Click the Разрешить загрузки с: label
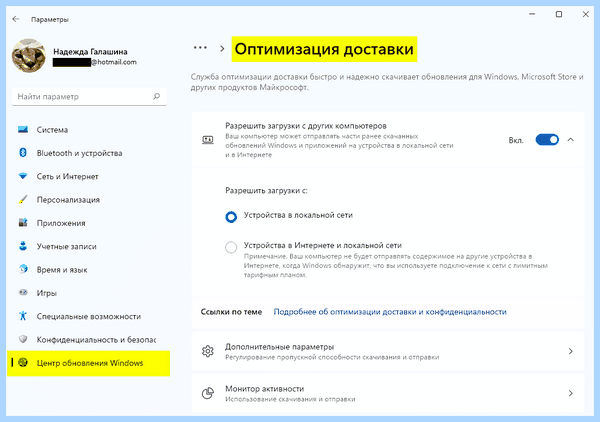Screen dimensions: 600x422 (x=266, y=191)
